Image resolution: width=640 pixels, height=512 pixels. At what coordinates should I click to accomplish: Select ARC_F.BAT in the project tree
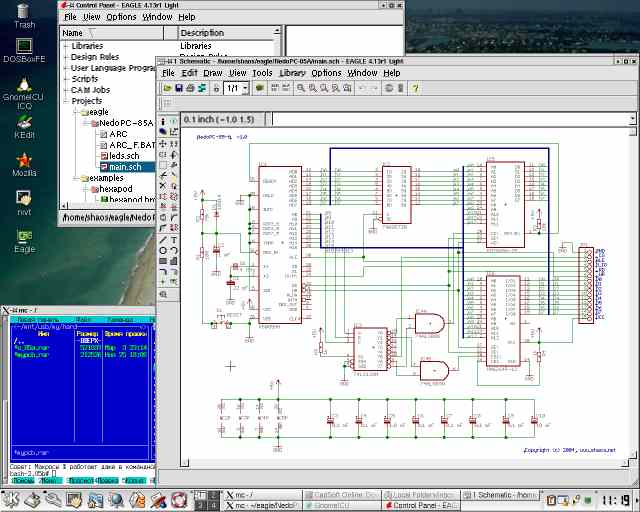point(128,145)
